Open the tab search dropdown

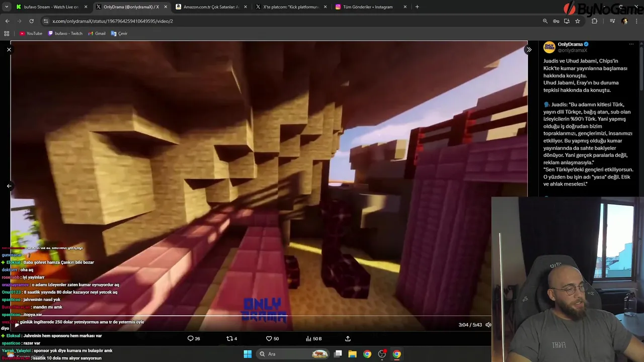pos(7,7)
